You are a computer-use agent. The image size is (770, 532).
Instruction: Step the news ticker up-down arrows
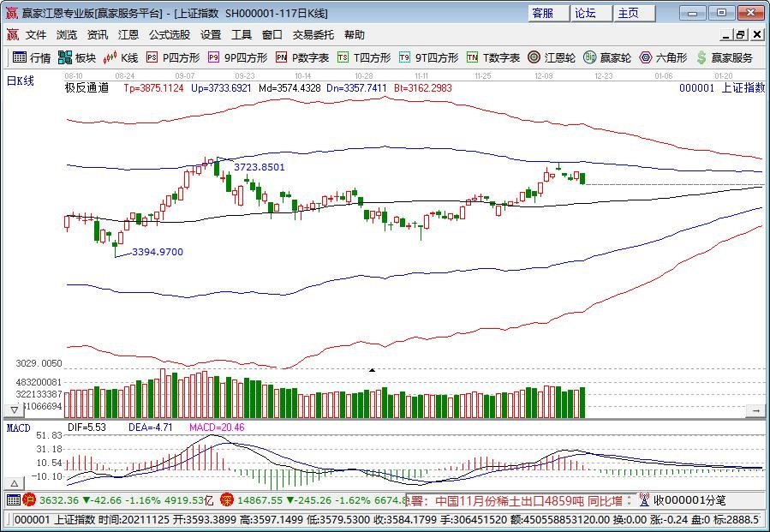[x=630, y=500]
